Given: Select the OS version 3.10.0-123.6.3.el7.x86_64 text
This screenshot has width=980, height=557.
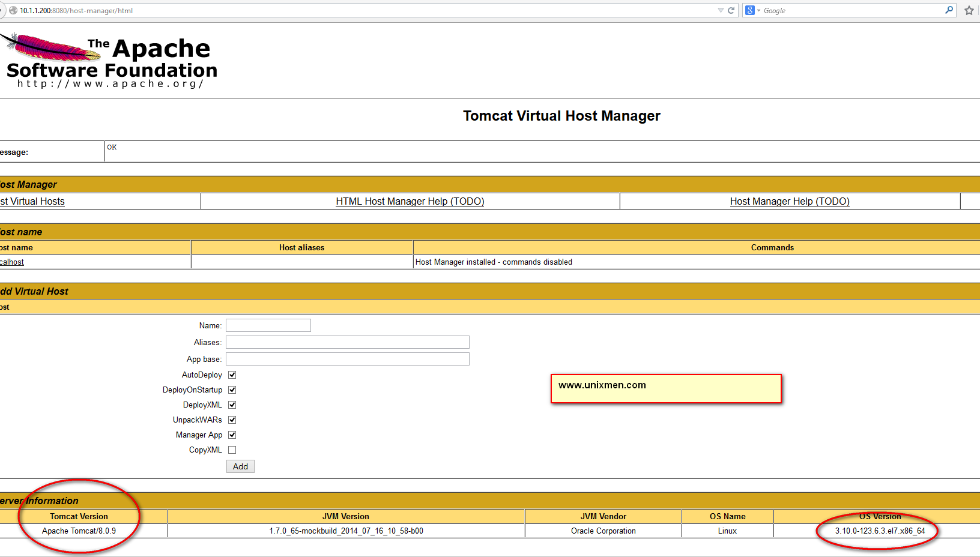Looking at the screenshot, I should 880,531.
